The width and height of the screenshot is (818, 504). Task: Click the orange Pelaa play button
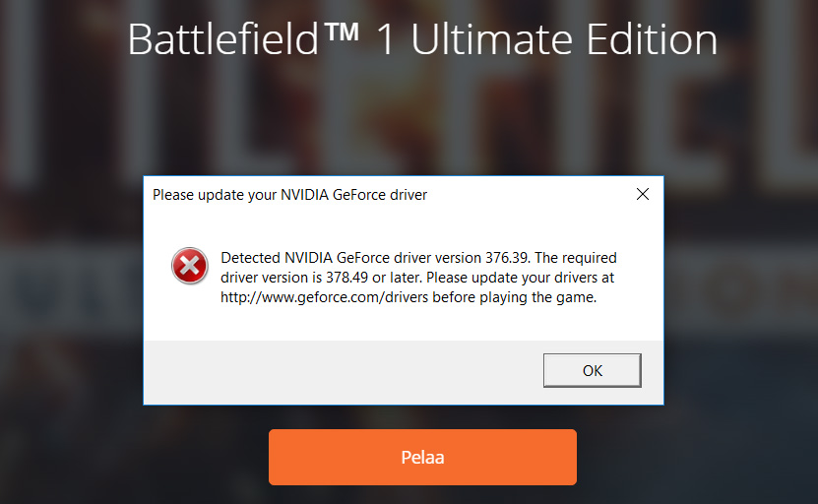click(x=422, y=457)
